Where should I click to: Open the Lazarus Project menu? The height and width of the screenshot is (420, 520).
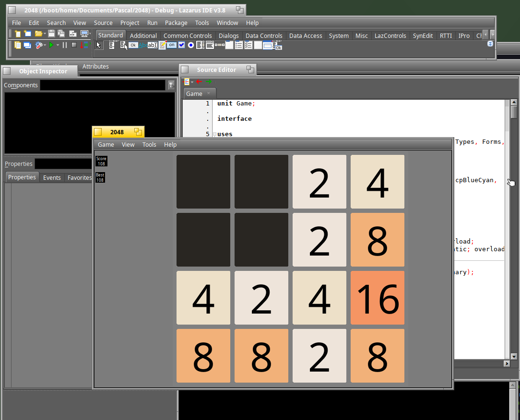[x=130, y=23]
